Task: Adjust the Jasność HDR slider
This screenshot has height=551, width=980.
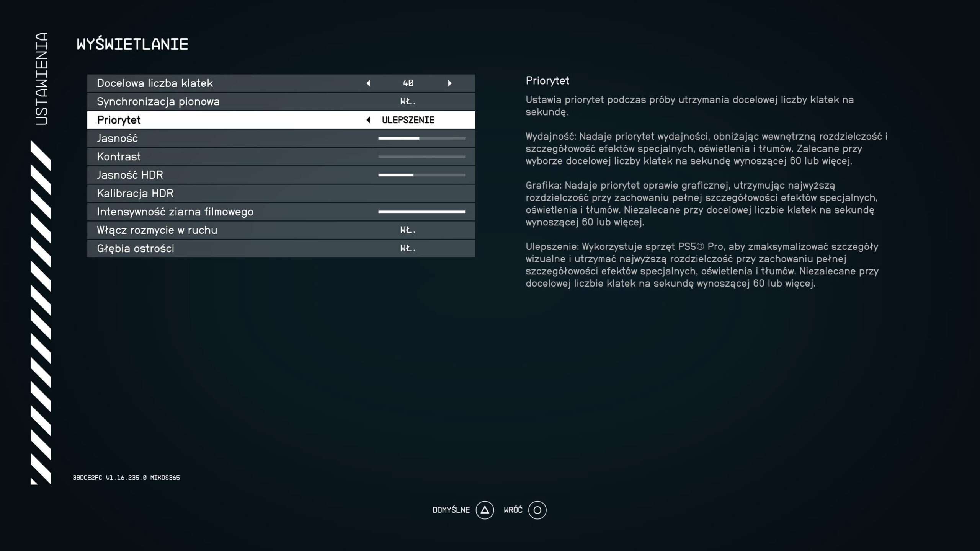Action: 421,175
